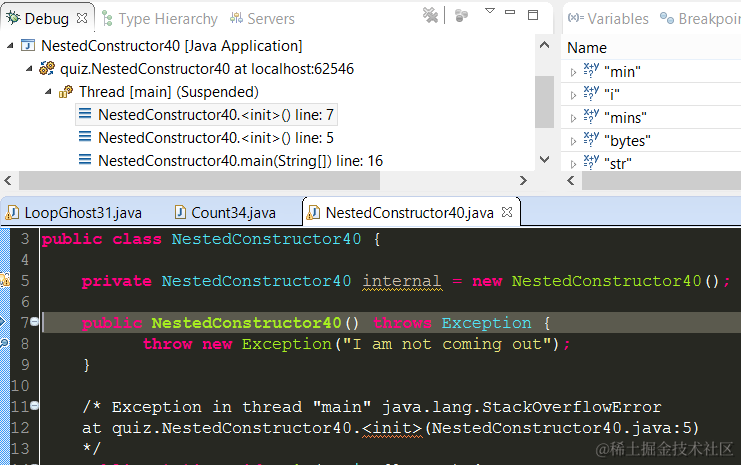Click the Debug view scroll-up arrow

click(x=544, y=45)
